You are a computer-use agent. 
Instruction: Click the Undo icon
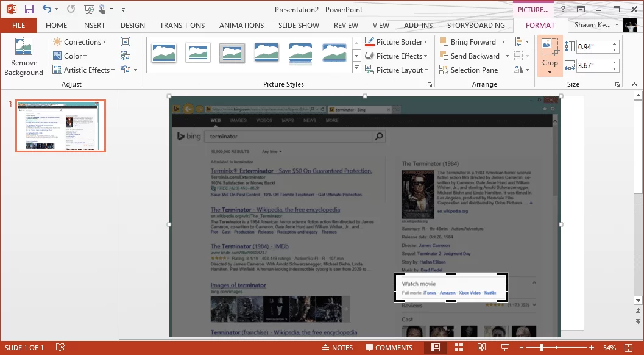pos(48,9)
